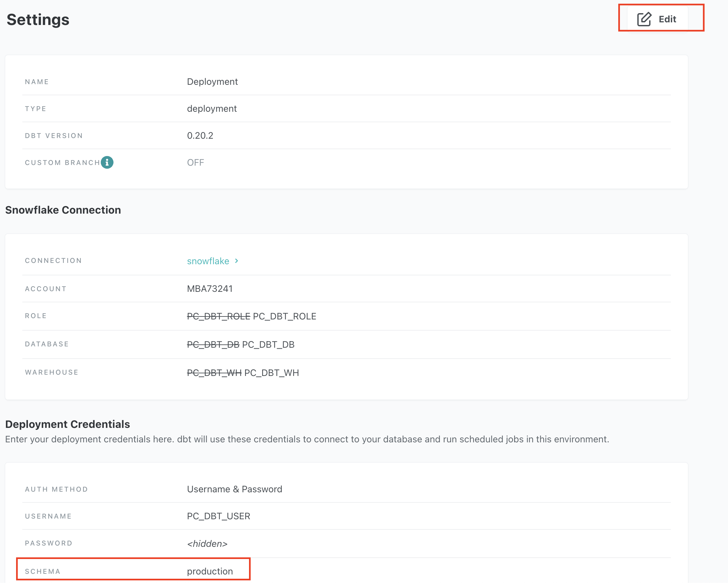Click the Snowflake Connection section heading
This screenshot has height=583, width=728.
63,210
